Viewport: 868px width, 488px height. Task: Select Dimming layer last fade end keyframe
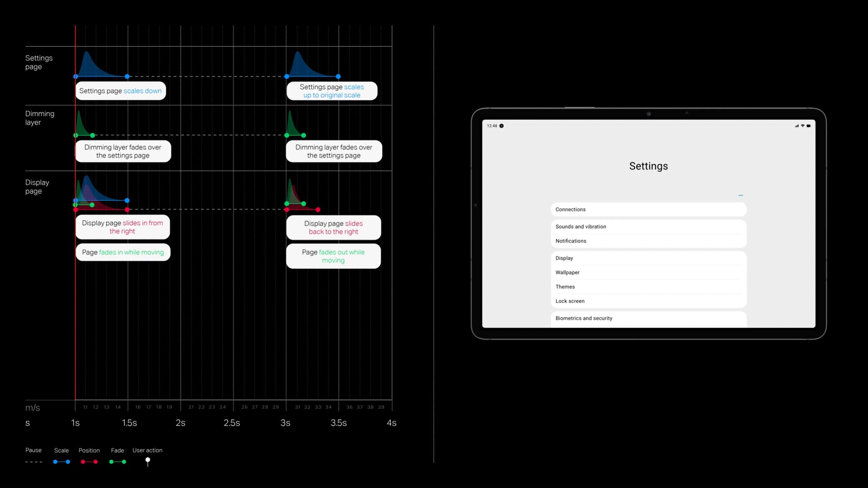click(x=304, y=136)
